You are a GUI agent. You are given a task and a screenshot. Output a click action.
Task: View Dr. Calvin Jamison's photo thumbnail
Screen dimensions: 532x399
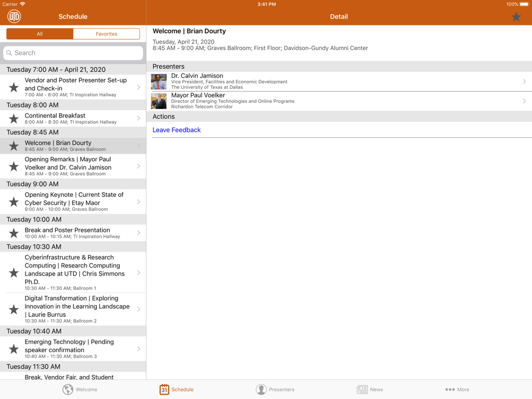coord(159,82)
